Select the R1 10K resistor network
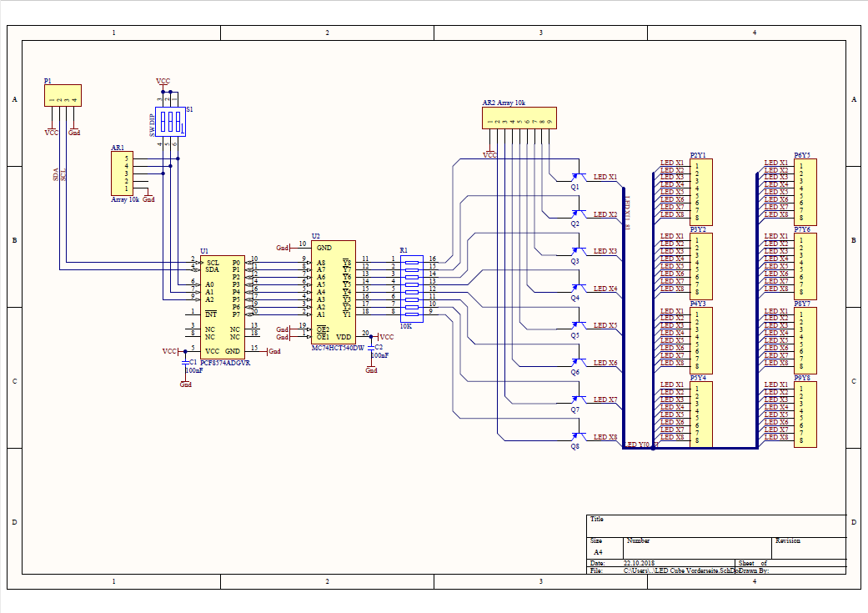Screen dimensions: 868x613 [x=411, y=289]
